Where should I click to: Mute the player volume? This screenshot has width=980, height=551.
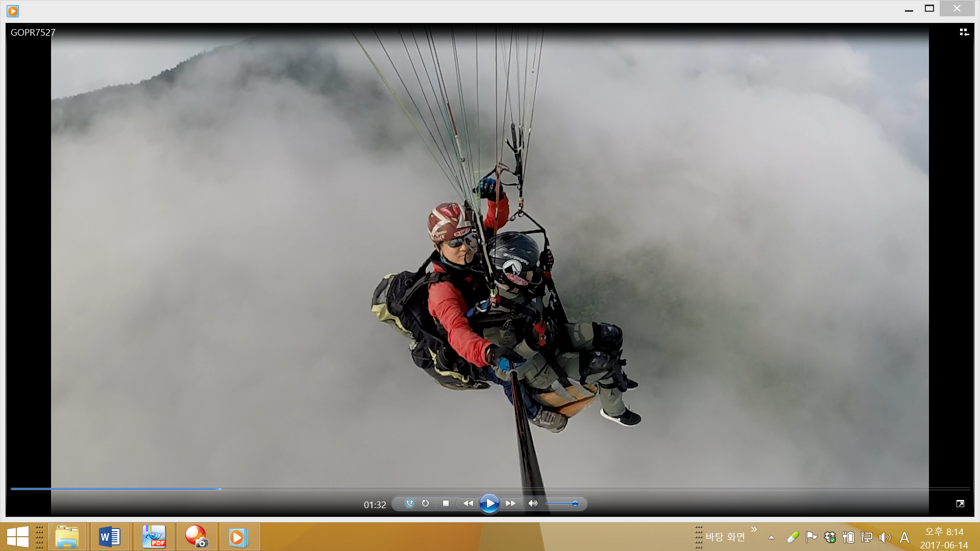click(533, 504)
